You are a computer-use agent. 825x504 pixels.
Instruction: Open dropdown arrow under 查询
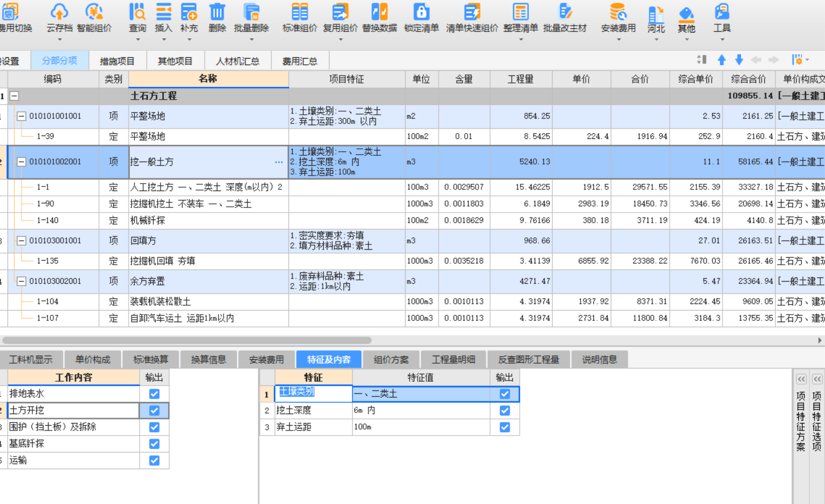click(x=138, y=39)
